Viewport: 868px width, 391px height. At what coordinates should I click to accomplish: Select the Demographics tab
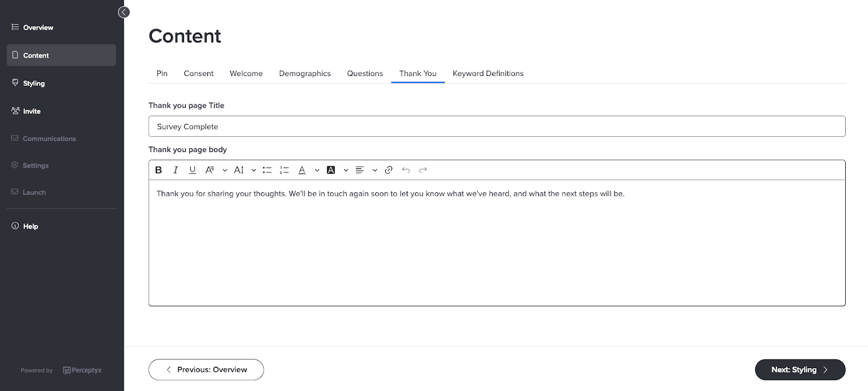point(305,73)
